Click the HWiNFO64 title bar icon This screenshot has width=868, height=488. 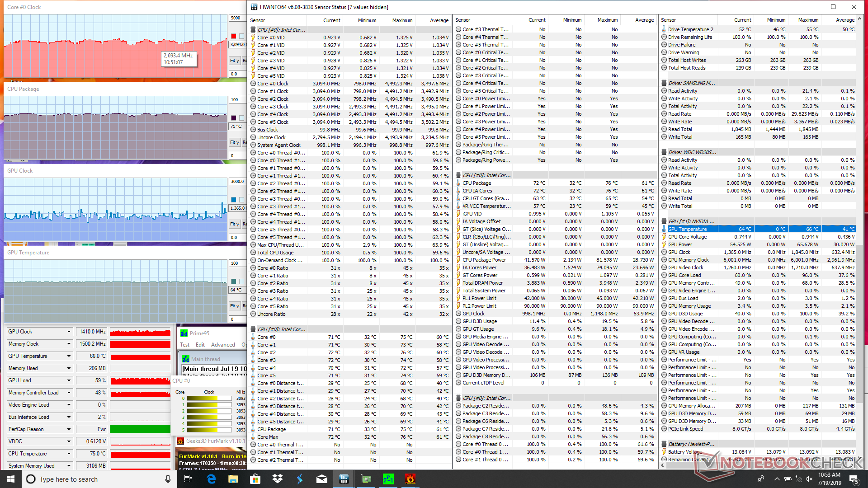tap(254, 7)
